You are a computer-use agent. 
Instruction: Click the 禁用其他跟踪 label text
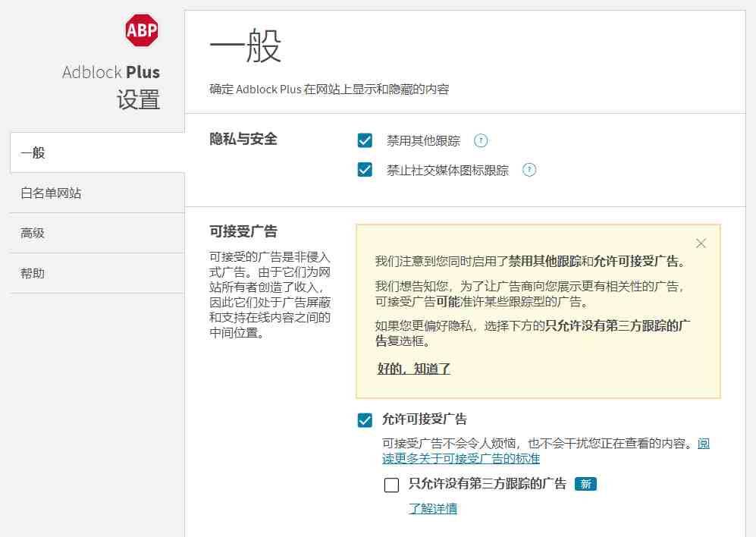pos(423,141)
